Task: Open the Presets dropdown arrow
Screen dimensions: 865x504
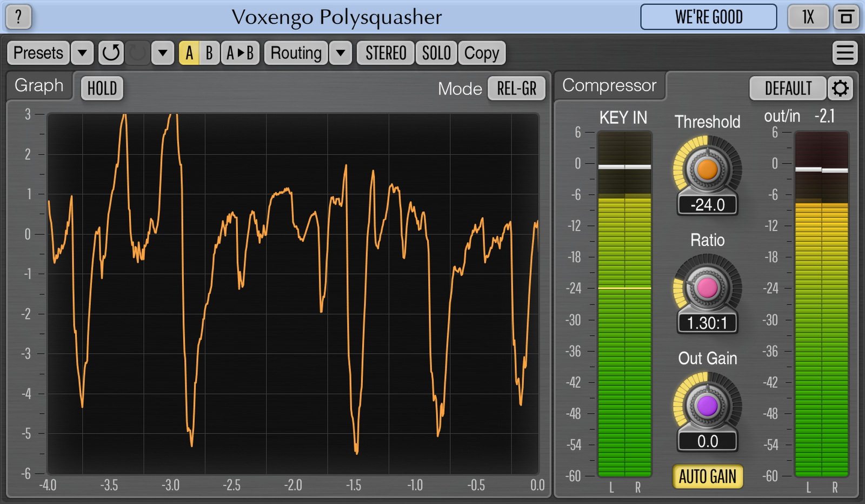Action: [x=82, y=52]
